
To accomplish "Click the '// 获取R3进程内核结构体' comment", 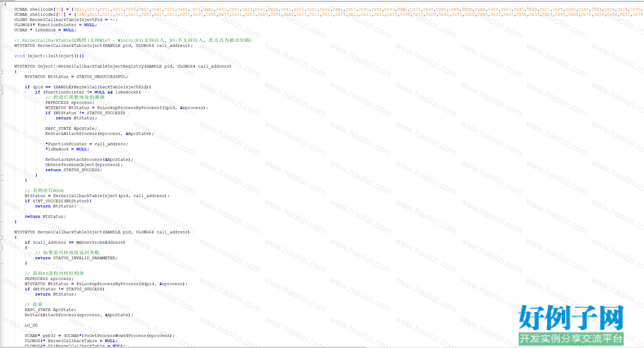I will (54, 273).
